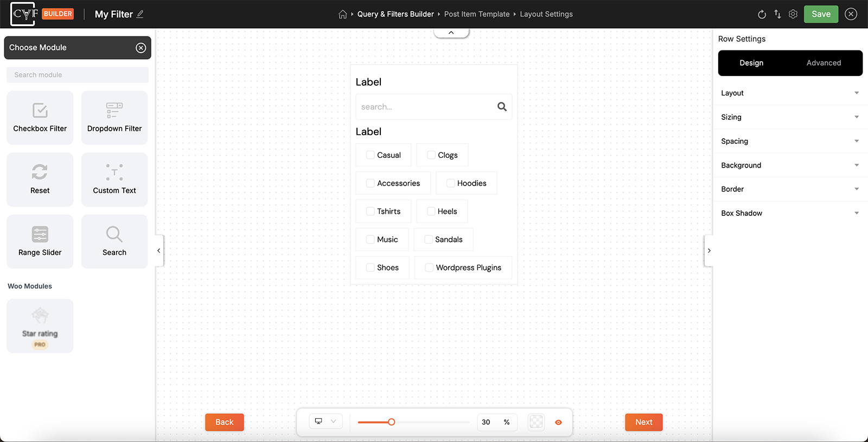Expand the Border section
Screen dimensions: 868x442
click(x=790, y=189)
